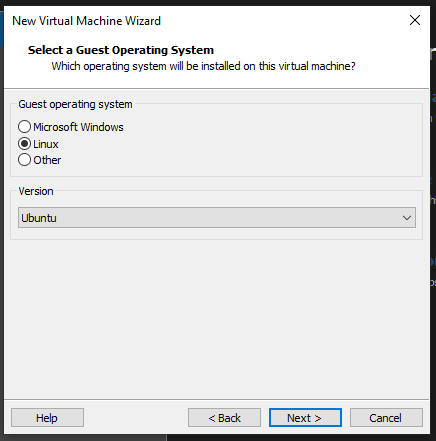Choose the Linux radio button circle
Viewport: 436px width, 441px height.
[x=24, y=144]
